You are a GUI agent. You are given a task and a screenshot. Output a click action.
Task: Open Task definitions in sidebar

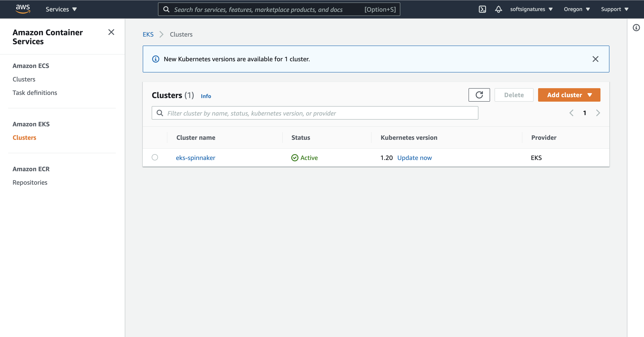[x=35, y=93]
